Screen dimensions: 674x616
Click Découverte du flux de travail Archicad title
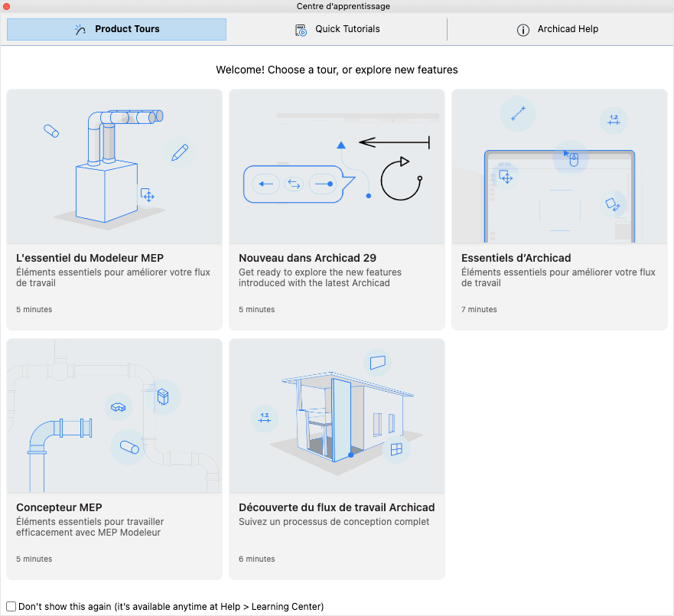[x=337, y=507]
